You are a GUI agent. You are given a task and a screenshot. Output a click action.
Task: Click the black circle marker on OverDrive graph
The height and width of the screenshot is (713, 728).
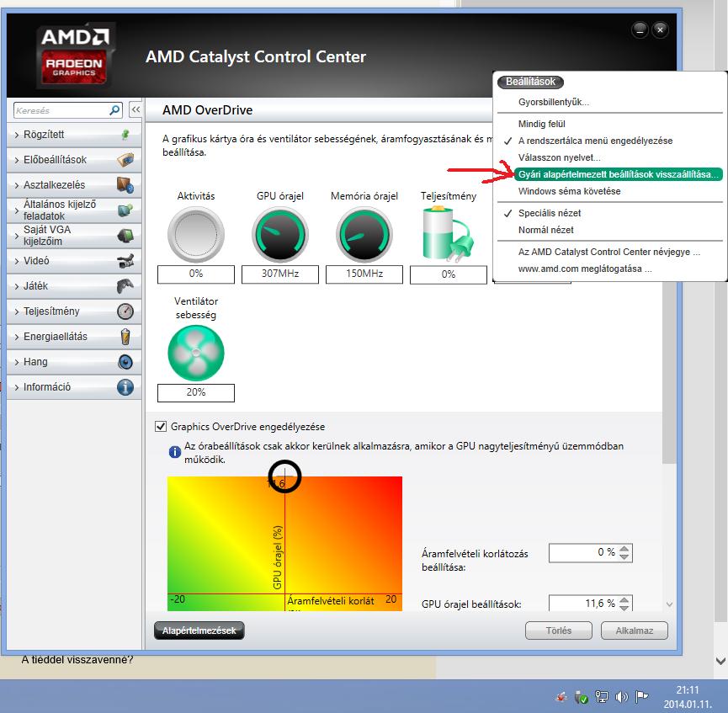[x=284, y=477]
